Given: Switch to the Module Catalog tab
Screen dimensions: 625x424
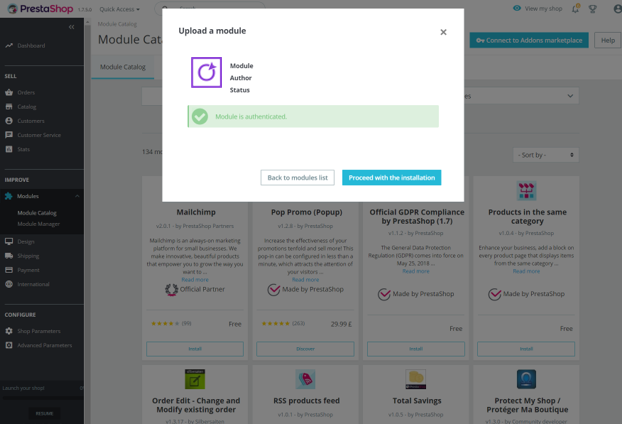Looking at the screenshot, I should 123,67.
